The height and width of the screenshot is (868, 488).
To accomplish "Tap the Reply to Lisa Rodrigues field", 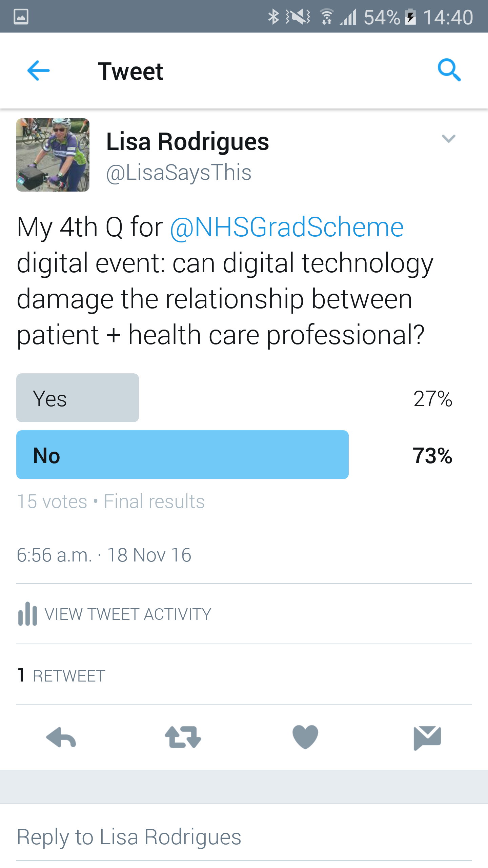I will coord(129,837).
